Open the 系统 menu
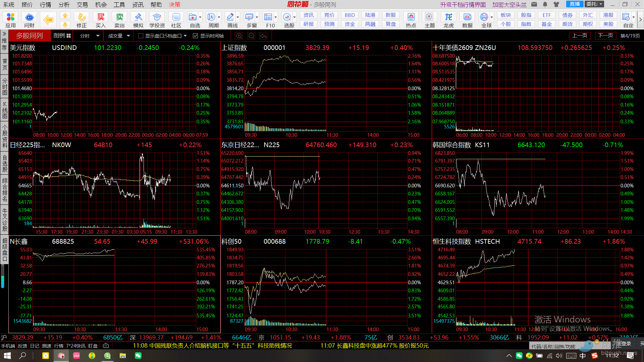The width and height of the screenshot is (644, 362). click(9, 4)
